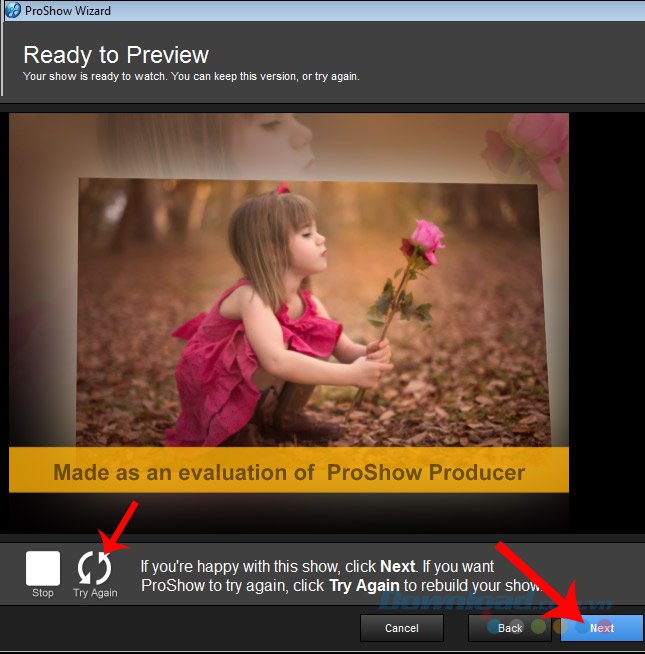Click the Try Again rebuild icon

(95, 567)
